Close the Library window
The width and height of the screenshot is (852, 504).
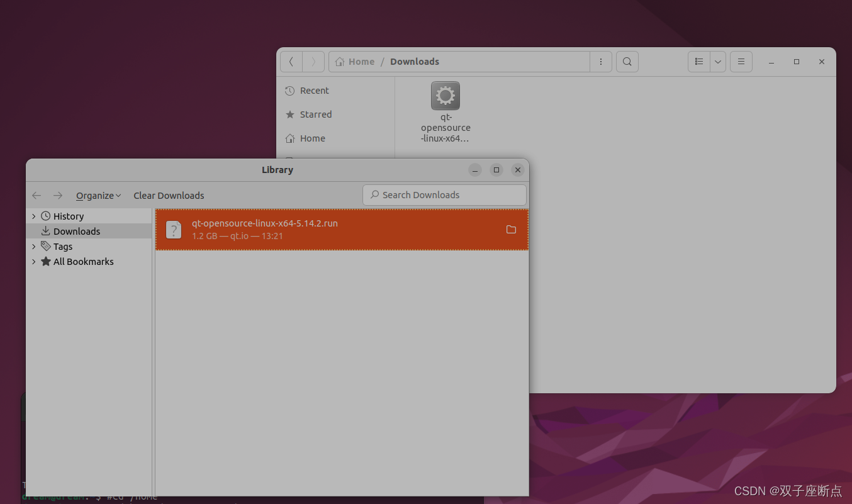(x=518, y=170)
